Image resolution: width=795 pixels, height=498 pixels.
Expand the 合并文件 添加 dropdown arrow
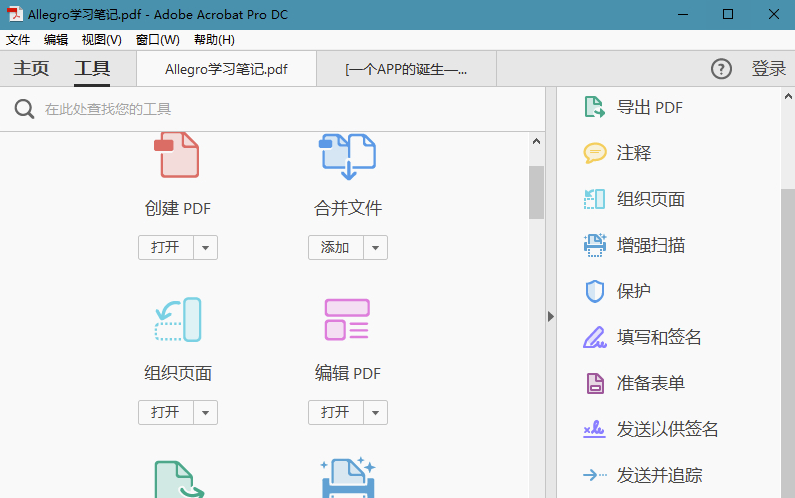[x=375, y=247]
